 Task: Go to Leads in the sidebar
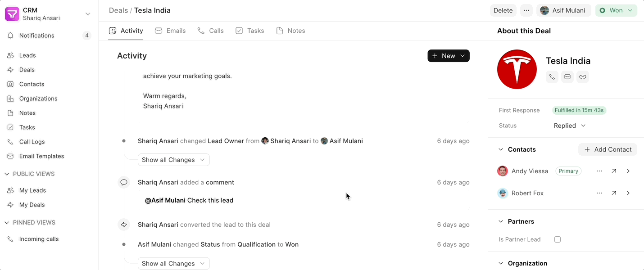click(x=49, y=55)
